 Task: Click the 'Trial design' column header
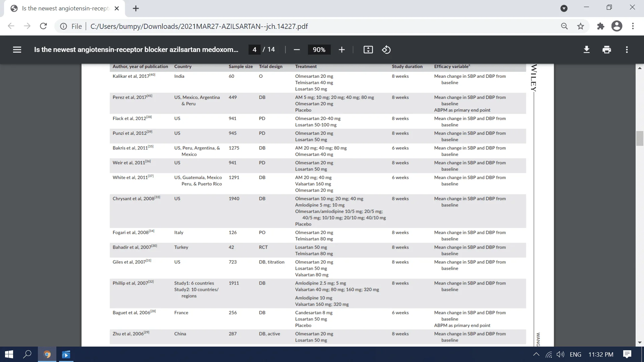[x=270, y=66]
